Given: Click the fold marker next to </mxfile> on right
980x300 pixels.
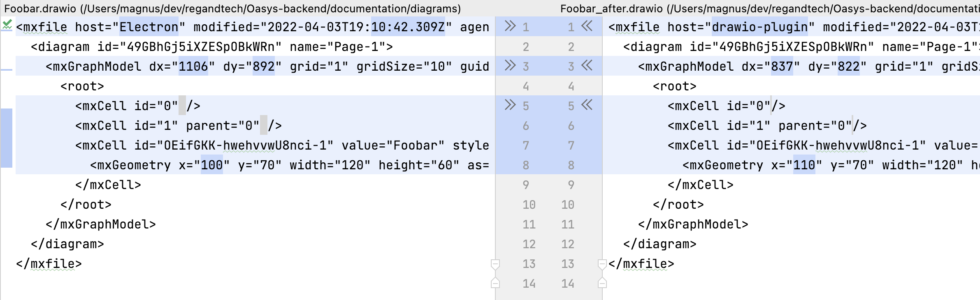Looking at the screenshot, I should pos(602,263).
